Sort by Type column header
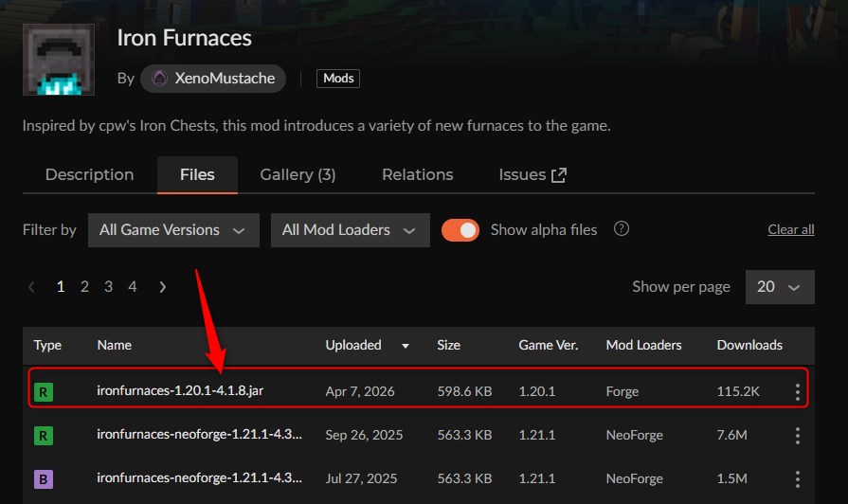Screen dimensions: 848x504 pos(47,345)
